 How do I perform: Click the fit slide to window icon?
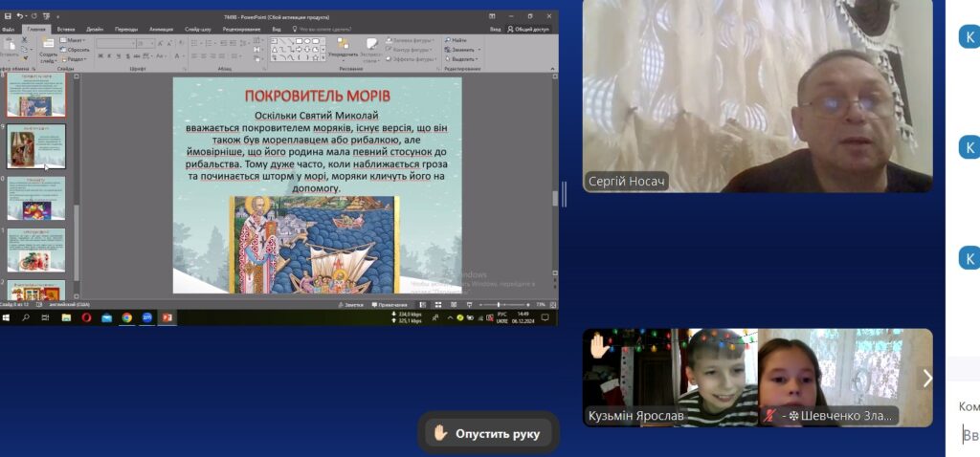click(551, 305)
